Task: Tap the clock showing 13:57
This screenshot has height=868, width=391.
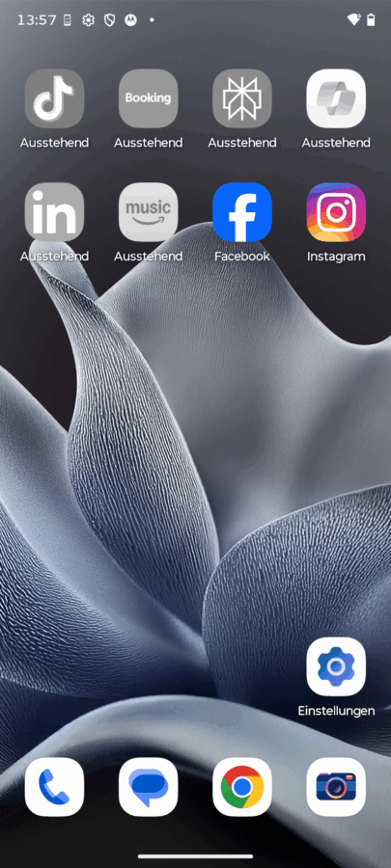Action: point(37,20)
